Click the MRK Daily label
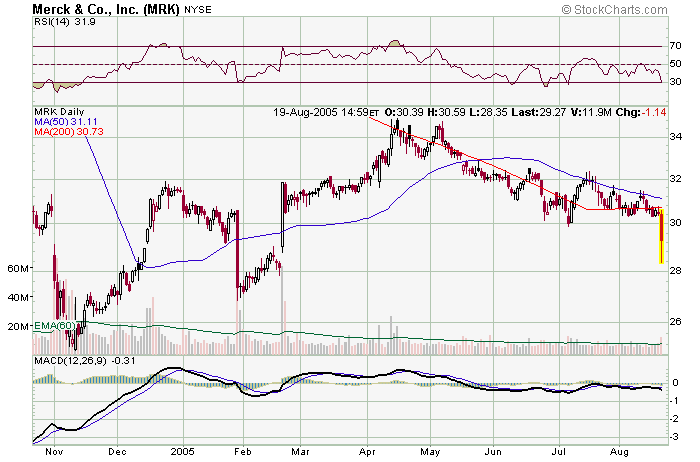The width and height of the screenshot is (700, 462). (x=59, y=112)
